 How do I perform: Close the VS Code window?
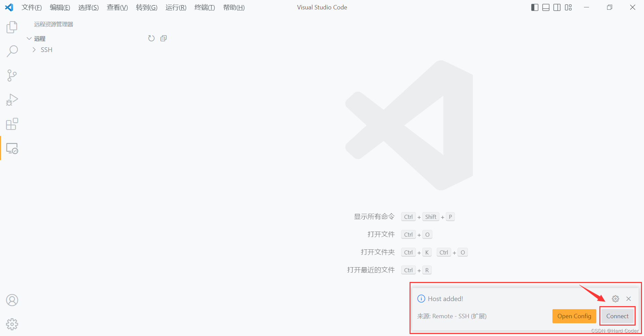pos(633,7)
